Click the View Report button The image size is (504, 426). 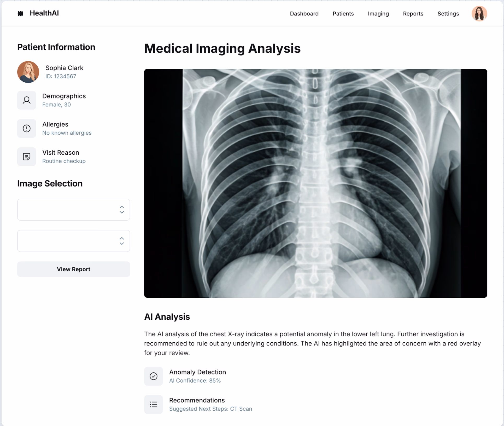point(73,269)
